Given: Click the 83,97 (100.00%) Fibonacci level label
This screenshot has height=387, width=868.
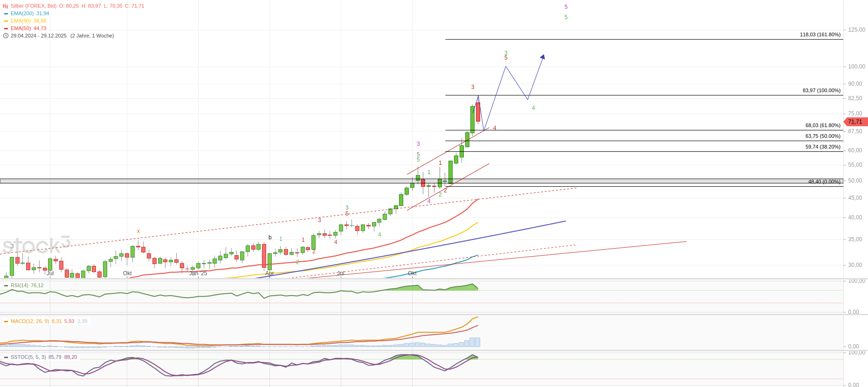Looking at the screenshot, I should coord(821,90).
